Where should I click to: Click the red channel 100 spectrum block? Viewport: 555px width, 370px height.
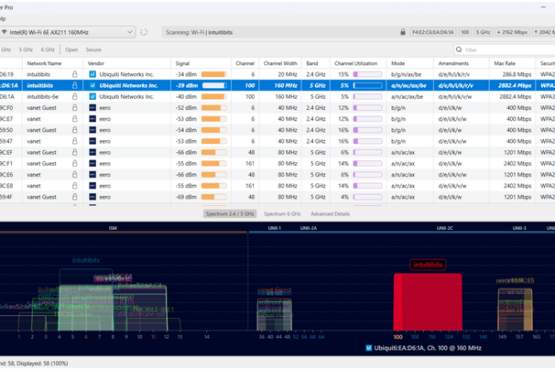(x=428, y=302)
